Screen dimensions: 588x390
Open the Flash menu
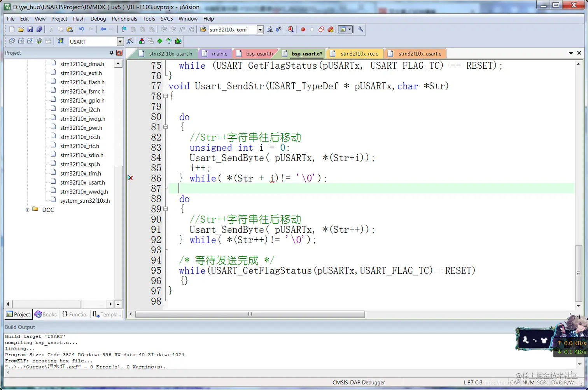coord(79,19)
